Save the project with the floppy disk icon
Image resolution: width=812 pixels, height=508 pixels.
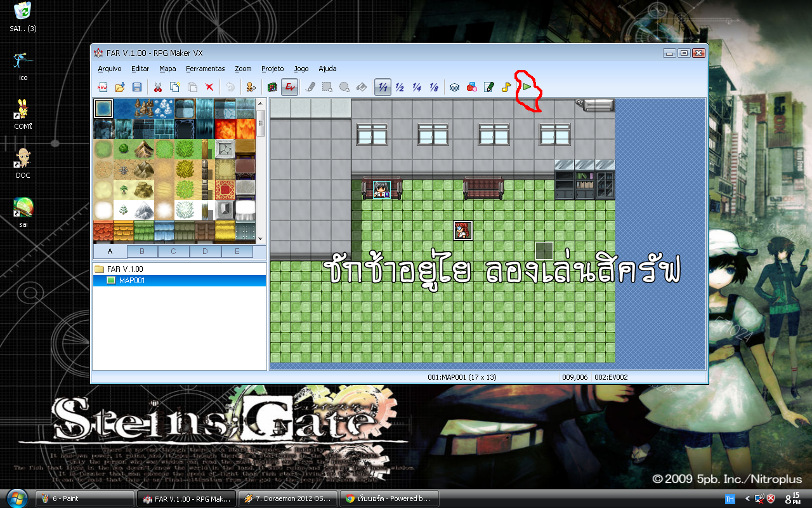point(136,87)
